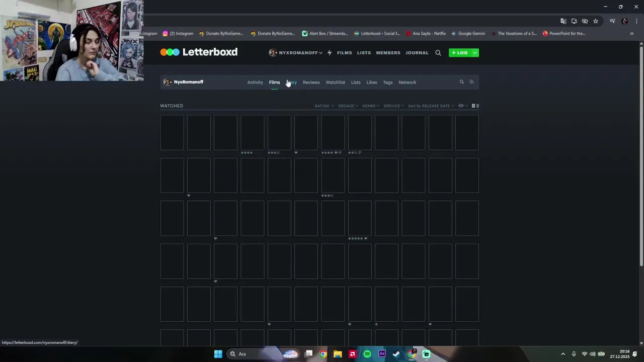Click the NyxRomanoff profile name link
The width and height of the screenshot is (644, 362).
189,82
